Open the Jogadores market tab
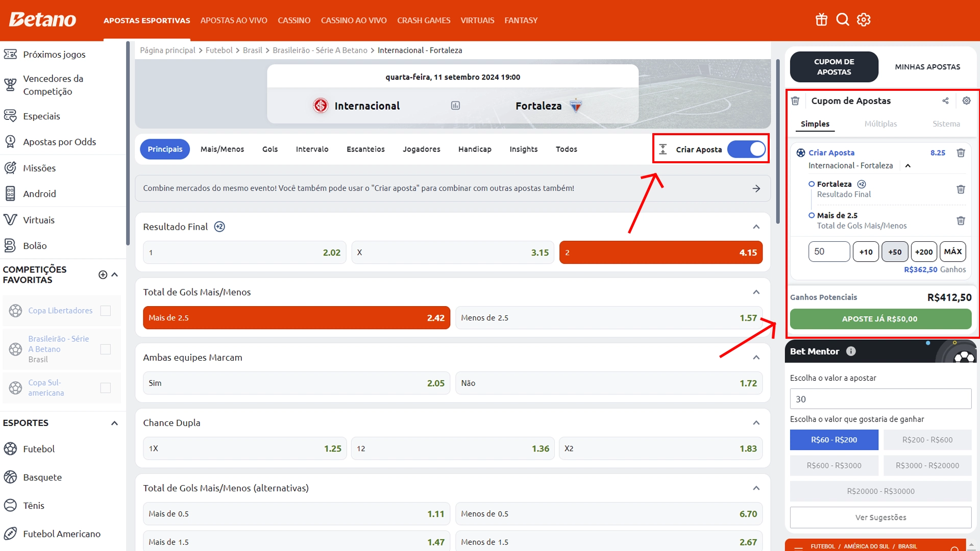980x551 pixels. (421, 149)
